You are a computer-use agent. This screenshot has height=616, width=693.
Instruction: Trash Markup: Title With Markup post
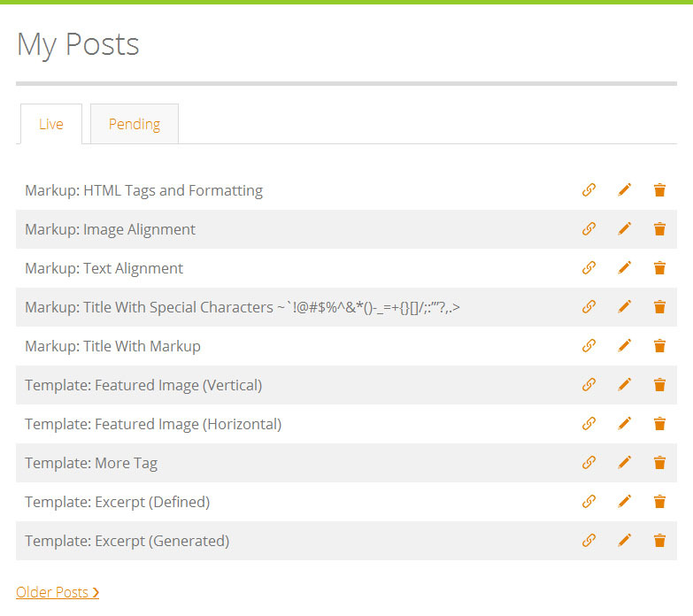[x=659, y=345]
